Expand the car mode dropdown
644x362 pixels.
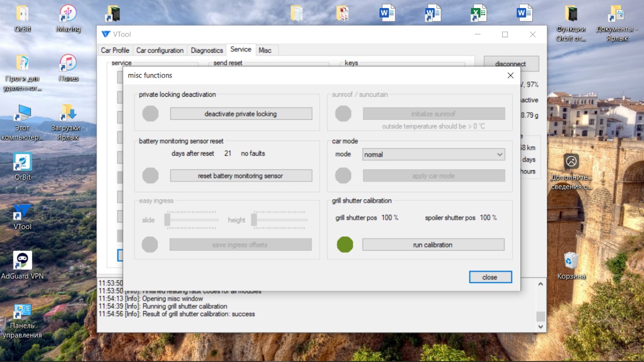point(500,155)
